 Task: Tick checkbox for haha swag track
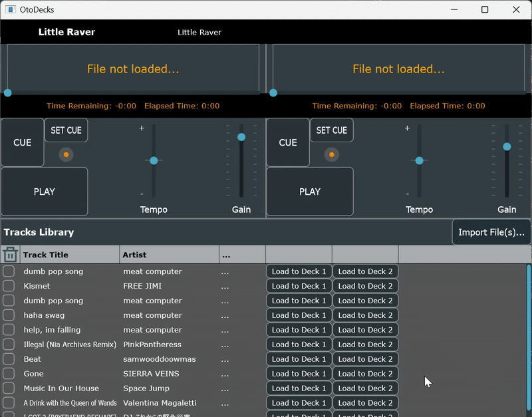(x=9, y=315)
